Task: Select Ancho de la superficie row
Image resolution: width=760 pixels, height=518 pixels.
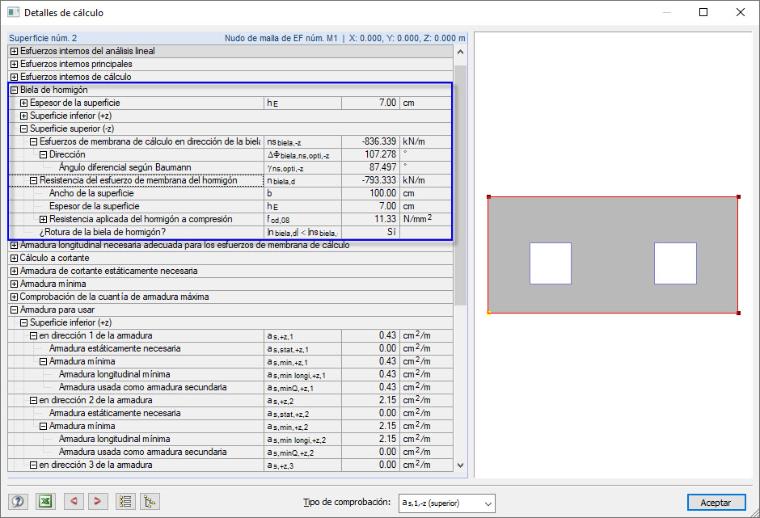Action: [231, 193]
